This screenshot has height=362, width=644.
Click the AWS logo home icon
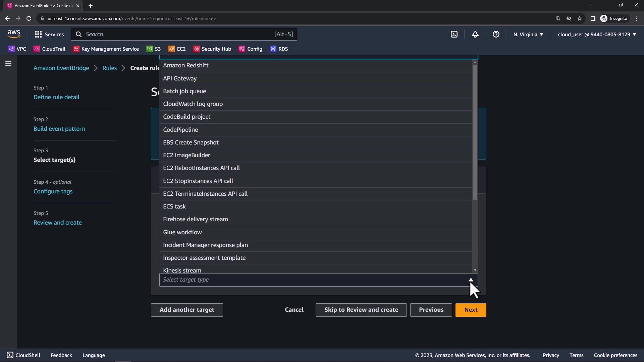click(x=14, y=34)
